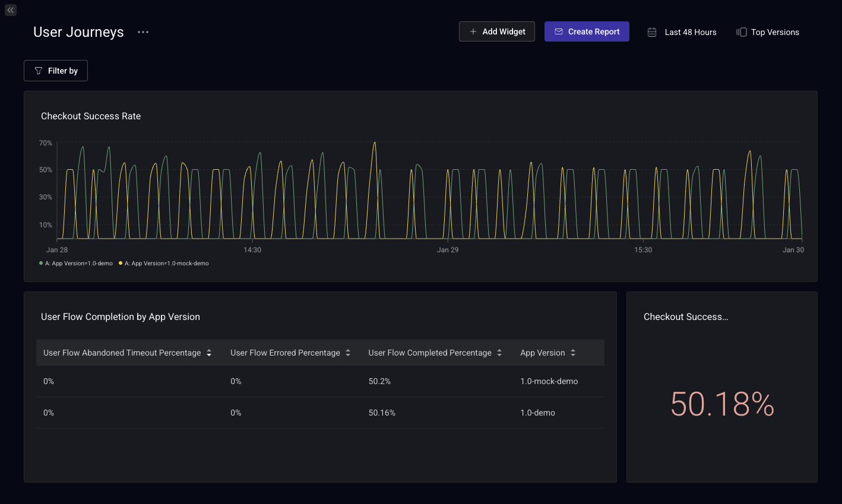The image size is (842, 504).
Task: Open the Top Versions selector
Action: 774,32
